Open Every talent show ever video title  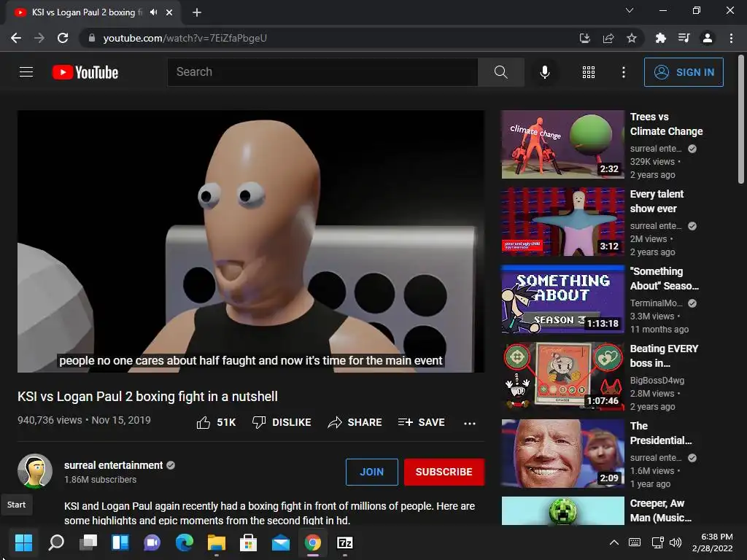[657, 201]
